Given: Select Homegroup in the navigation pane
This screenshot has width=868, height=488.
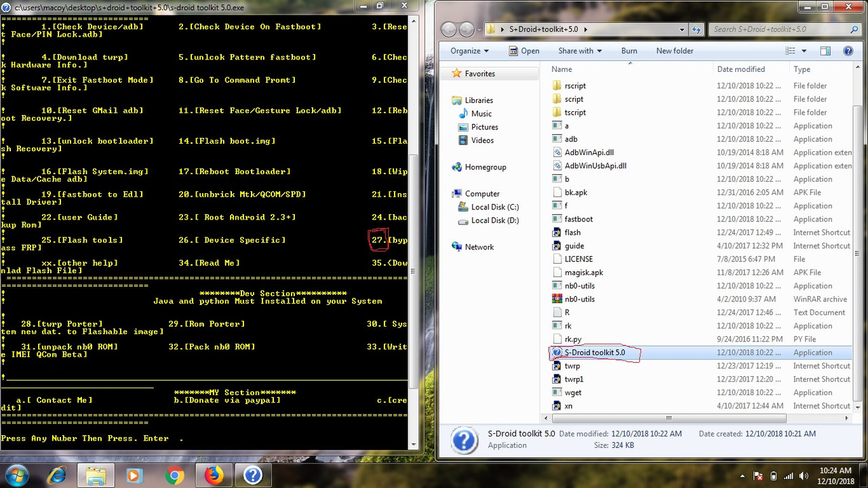Looking at the screenshot, I should point(486,167).
